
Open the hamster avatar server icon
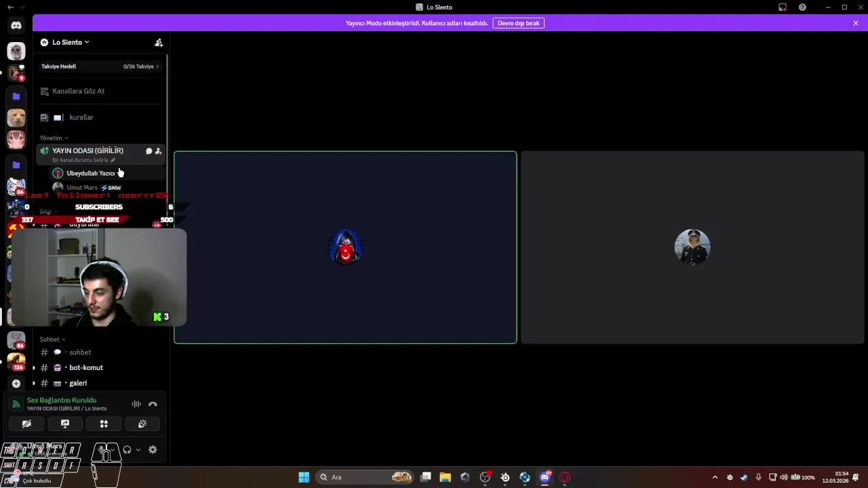click(x=16, y=51)
